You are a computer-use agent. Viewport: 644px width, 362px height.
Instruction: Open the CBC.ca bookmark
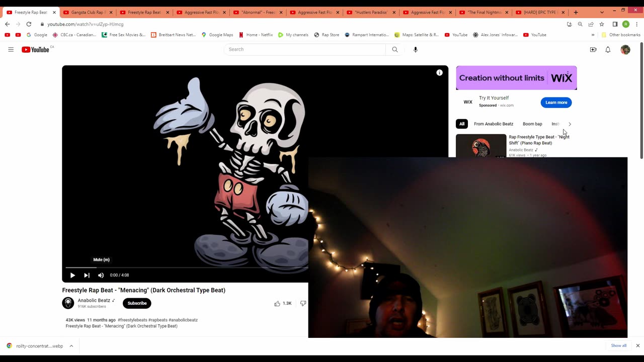point(74,35)
